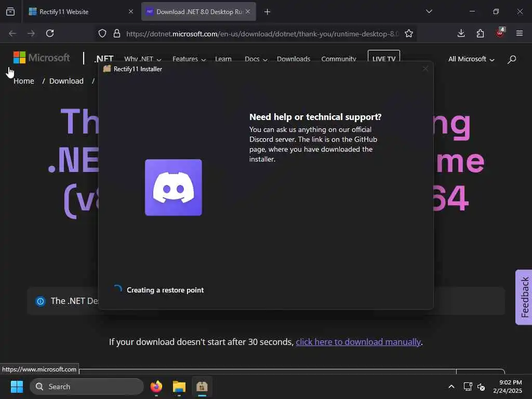This screenshot has width=532, height=399.
Task: Close the Download .NET 8.0 tab
Action: 248,12
